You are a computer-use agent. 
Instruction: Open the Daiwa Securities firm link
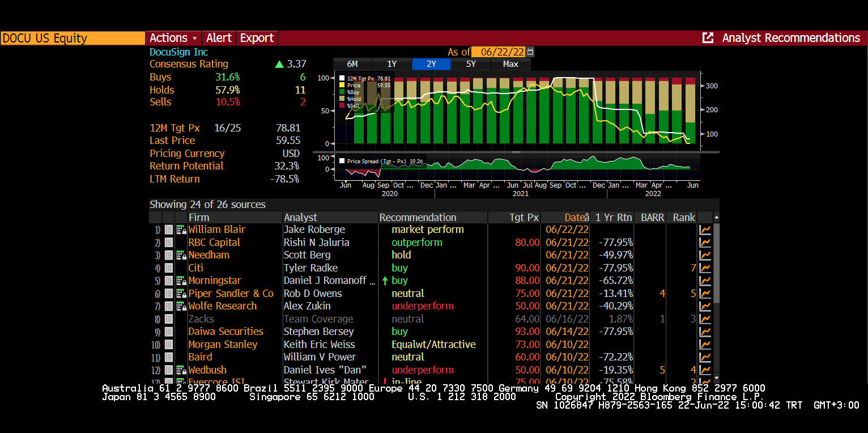click(x=226, y=332)
